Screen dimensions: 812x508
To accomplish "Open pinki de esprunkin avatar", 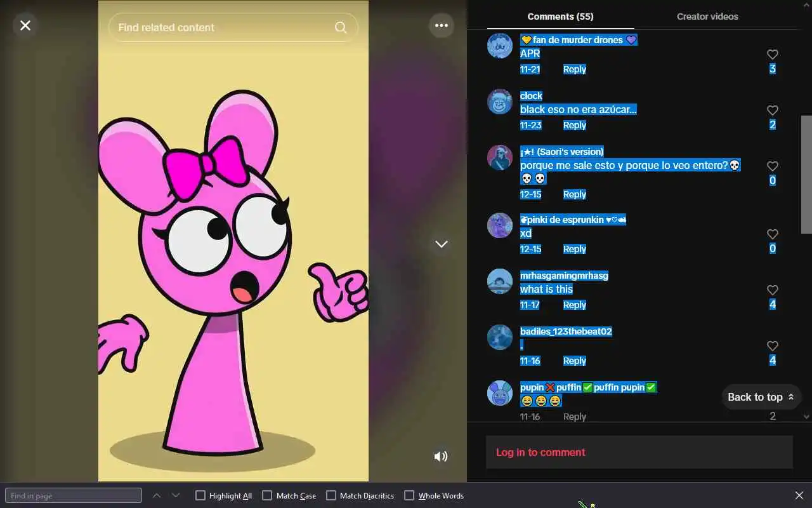I will [x=500, y=225].
